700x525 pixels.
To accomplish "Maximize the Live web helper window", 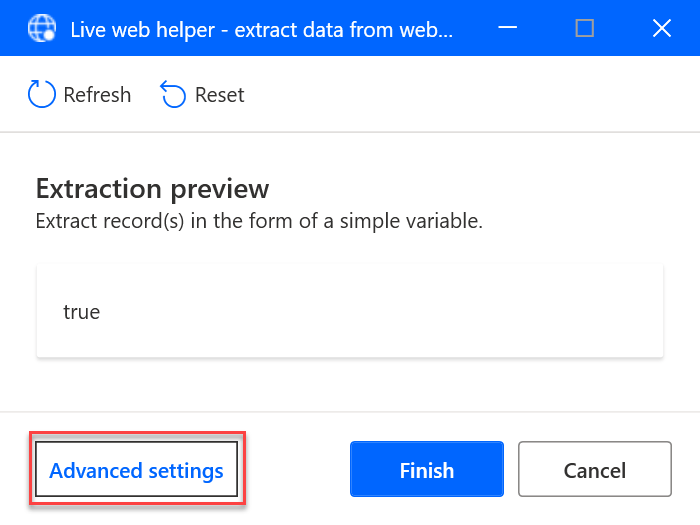I will pos(585,28).
